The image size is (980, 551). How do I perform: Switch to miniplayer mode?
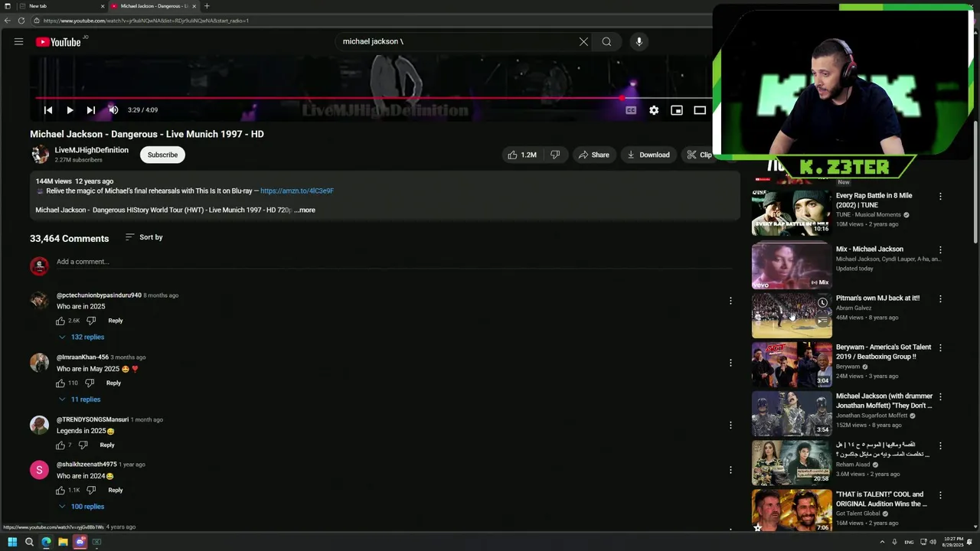coord(677,110)
